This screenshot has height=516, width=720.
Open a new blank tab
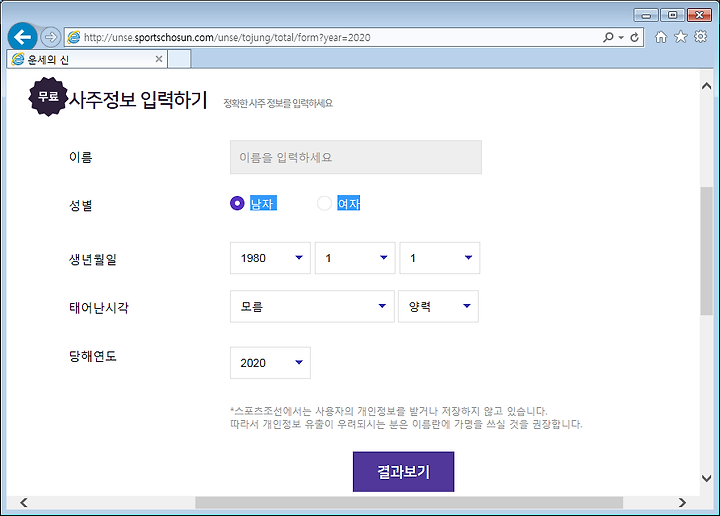pyautogui.click(x=179, y=59)
